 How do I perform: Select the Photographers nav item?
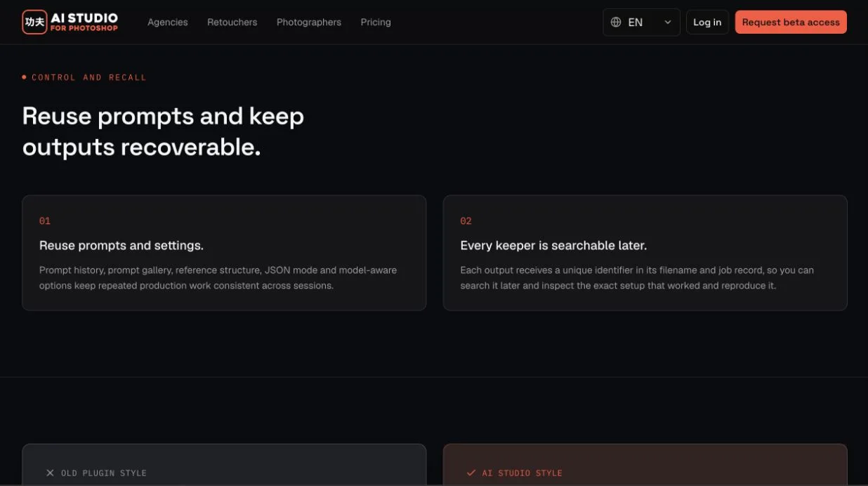[309, 22]
